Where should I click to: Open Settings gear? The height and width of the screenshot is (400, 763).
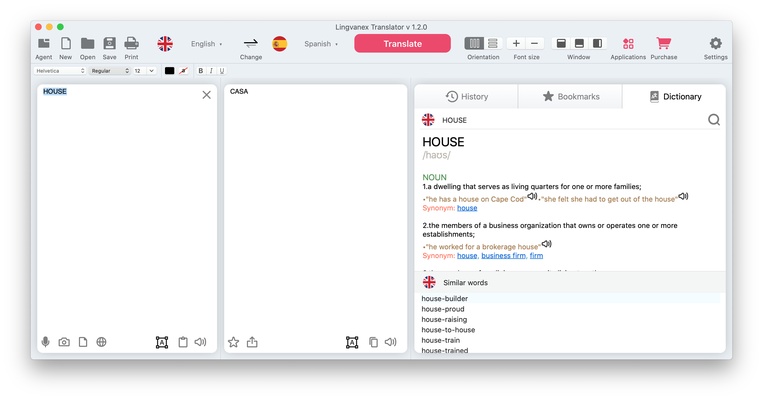[x=715, y=43]
